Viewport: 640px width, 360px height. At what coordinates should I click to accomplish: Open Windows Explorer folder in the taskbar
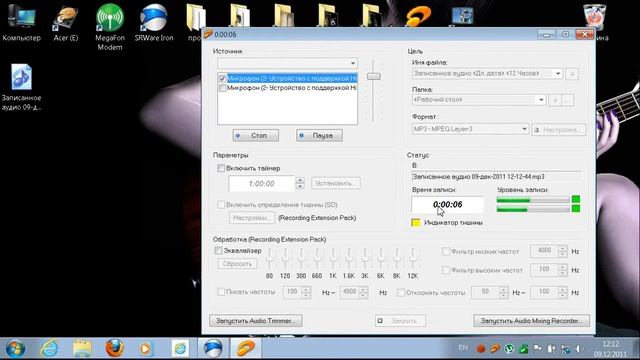point(82,349)
